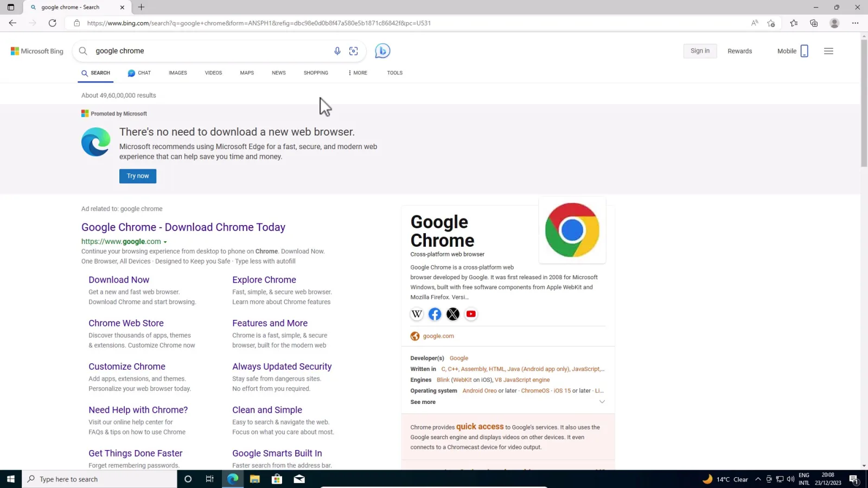Open Cortana circle on taskbar

(188, 479)
